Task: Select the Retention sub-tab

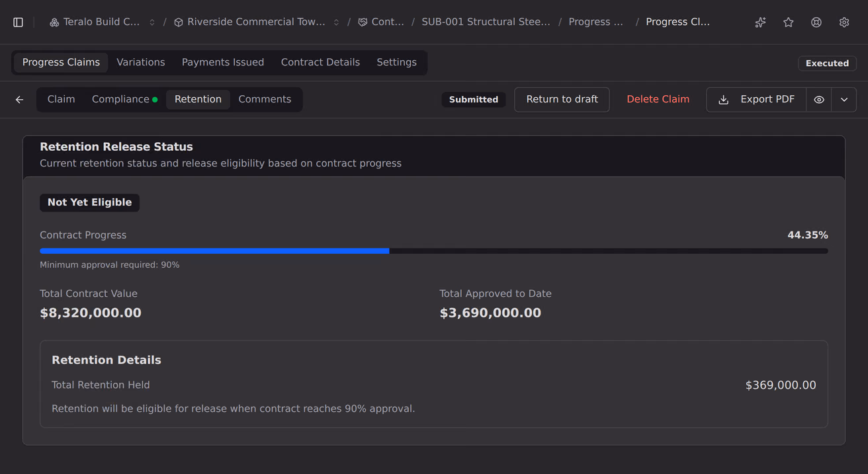Action: [198, 99]
